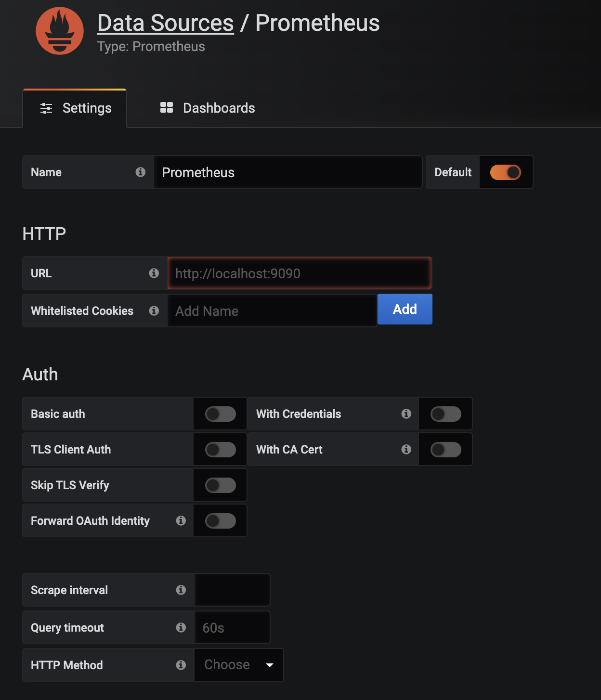The width and height of the screenshot is (601, 700).
Task: Select the Settings tab
Action: (x=76, y=108)
